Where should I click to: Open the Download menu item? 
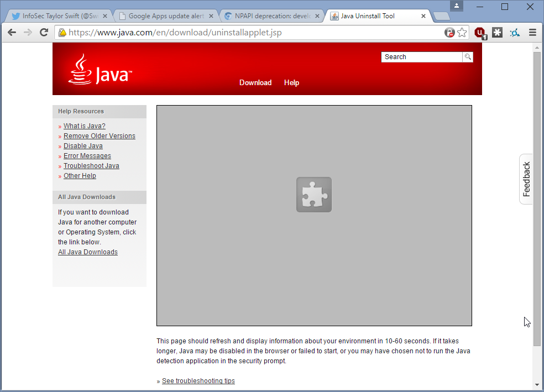click(x=255, y=82)
